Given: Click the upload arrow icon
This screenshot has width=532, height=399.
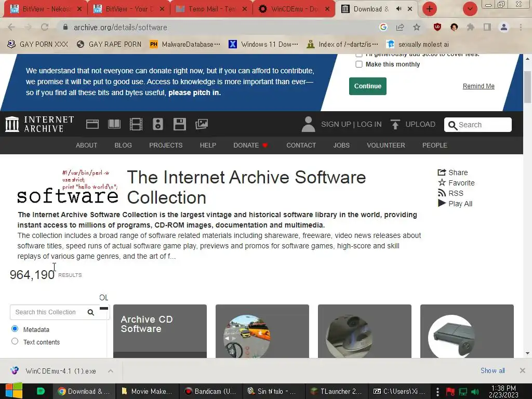Looking at the screenshot, I should [x=395, y=124].
